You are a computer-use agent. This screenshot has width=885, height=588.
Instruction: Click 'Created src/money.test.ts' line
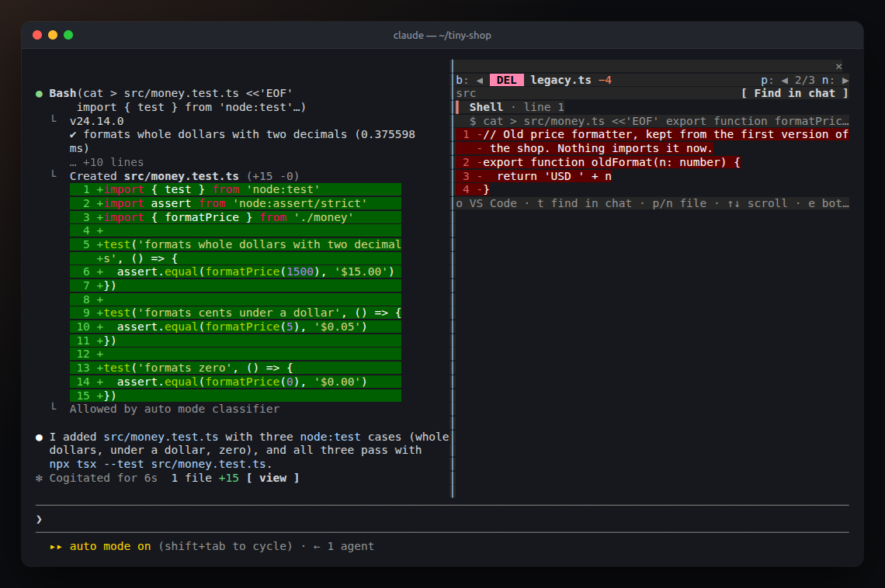pos(184,176)
